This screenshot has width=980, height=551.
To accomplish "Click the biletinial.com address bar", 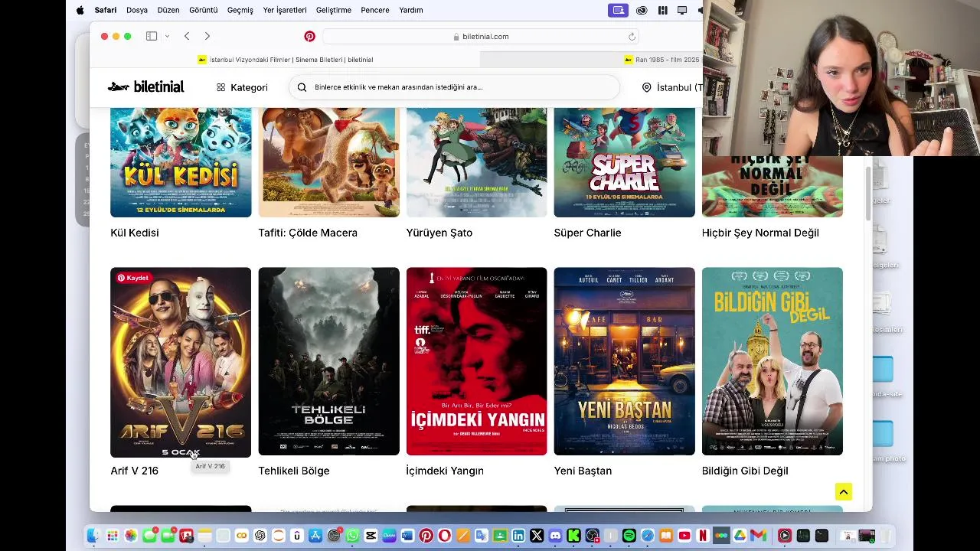I will tap(481, 36).
